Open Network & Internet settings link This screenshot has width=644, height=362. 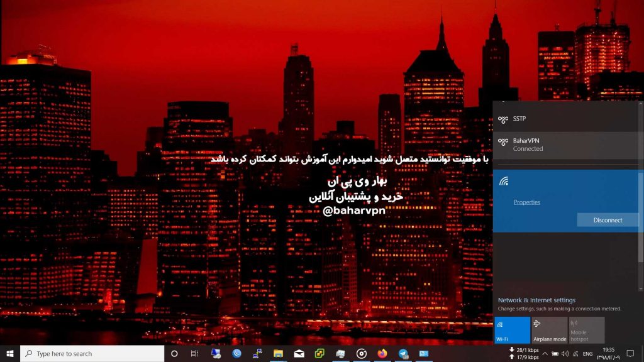point(536,300)
